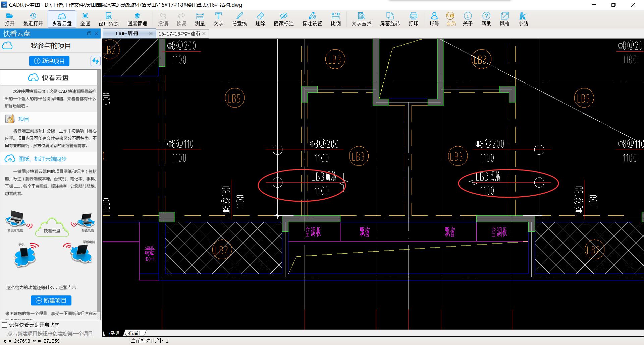Open 标注设置 annotation settings

(x=312, y=19)
